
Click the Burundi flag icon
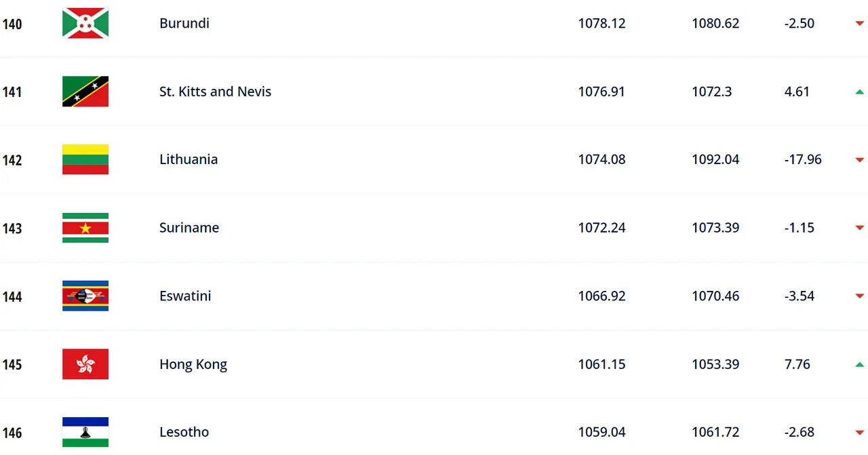(x=85, y=24)
